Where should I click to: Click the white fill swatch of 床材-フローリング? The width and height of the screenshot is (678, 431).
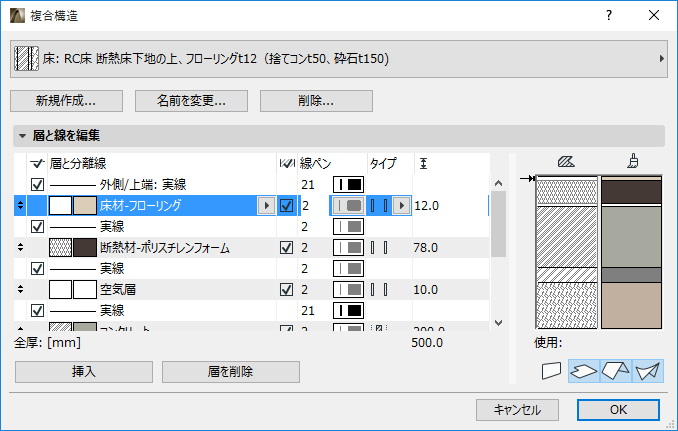tap(61, 205)
